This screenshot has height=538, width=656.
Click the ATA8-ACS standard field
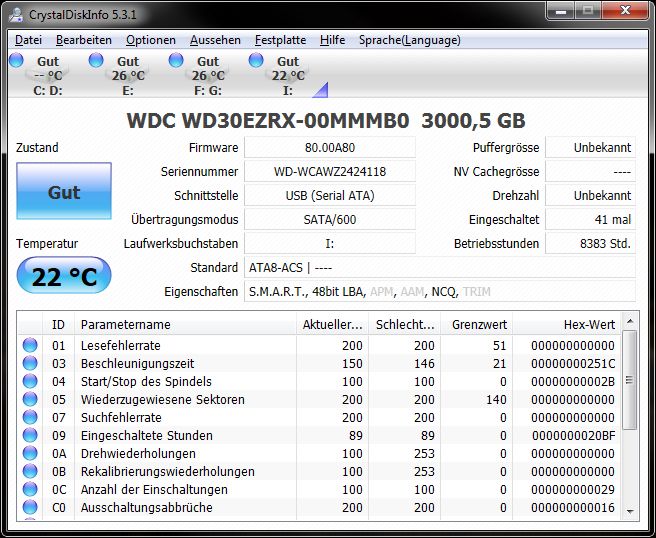tap(440, 268)
